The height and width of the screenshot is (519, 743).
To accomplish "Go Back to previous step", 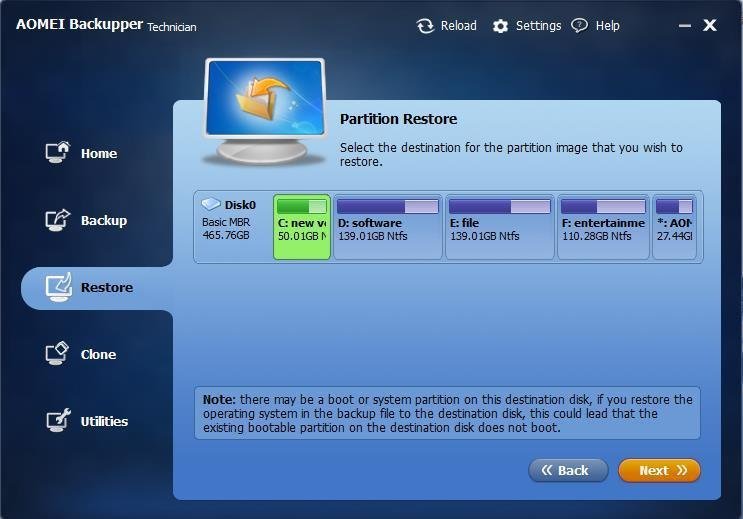I will (568, 470).
